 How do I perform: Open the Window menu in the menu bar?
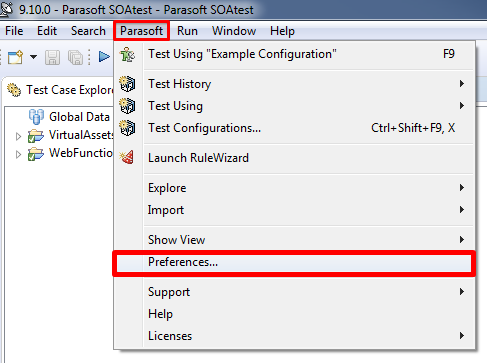(234, 31)
